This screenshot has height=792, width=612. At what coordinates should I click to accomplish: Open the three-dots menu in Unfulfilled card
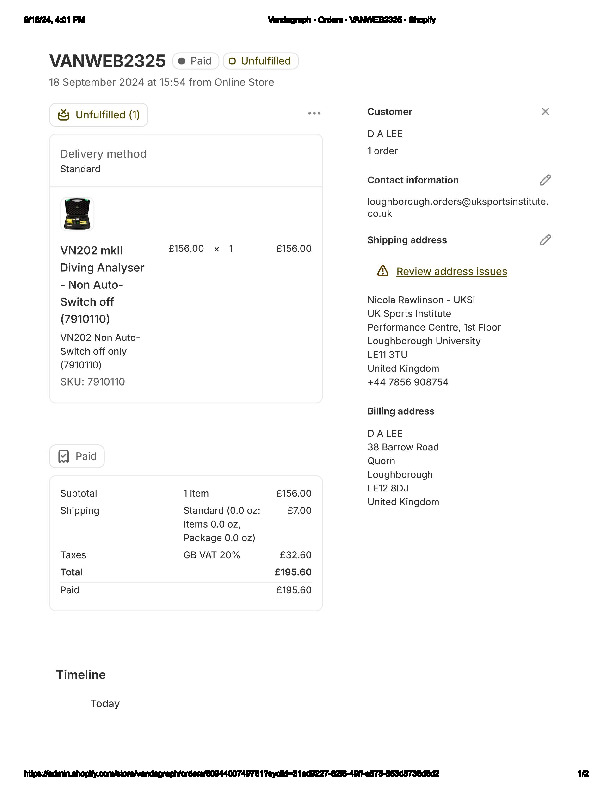point(314,114)
